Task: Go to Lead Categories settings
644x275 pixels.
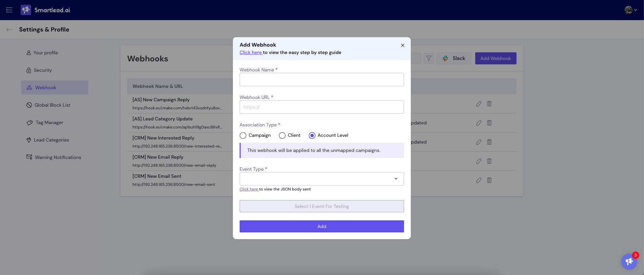Action: 51,140
